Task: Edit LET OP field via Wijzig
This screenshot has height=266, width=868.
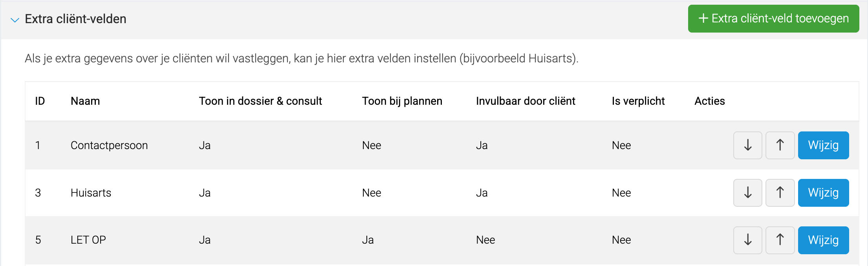Action: pos(823,240)
